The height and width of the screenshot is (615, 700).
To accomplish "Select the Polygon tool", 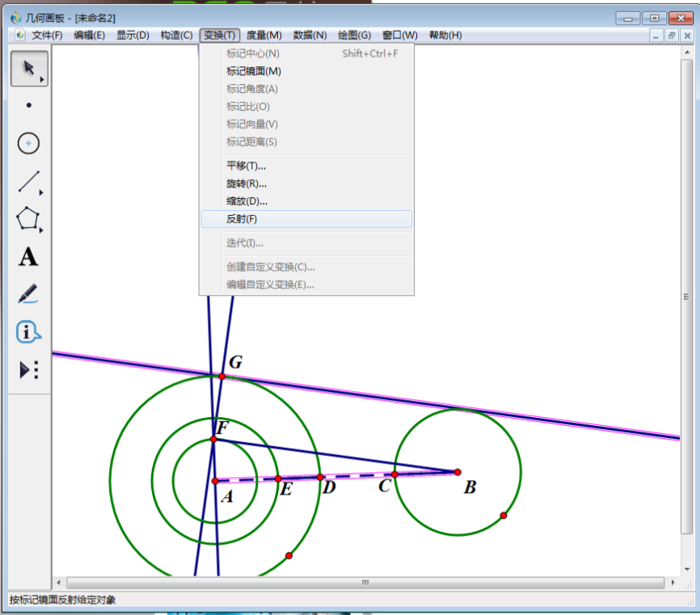I will pyautogui.click(x=29, y=219).
